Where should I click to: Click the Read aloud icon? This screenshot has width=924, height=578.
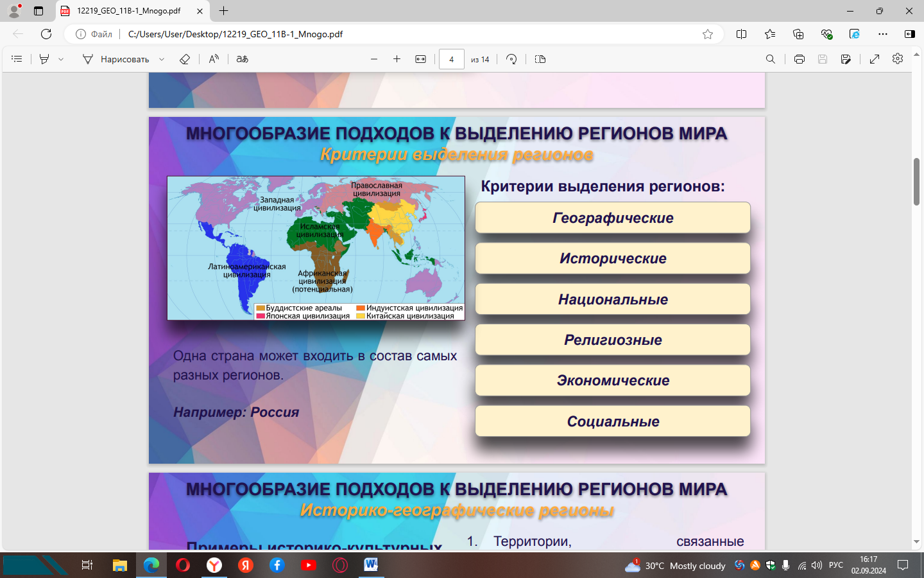(214, 59)
